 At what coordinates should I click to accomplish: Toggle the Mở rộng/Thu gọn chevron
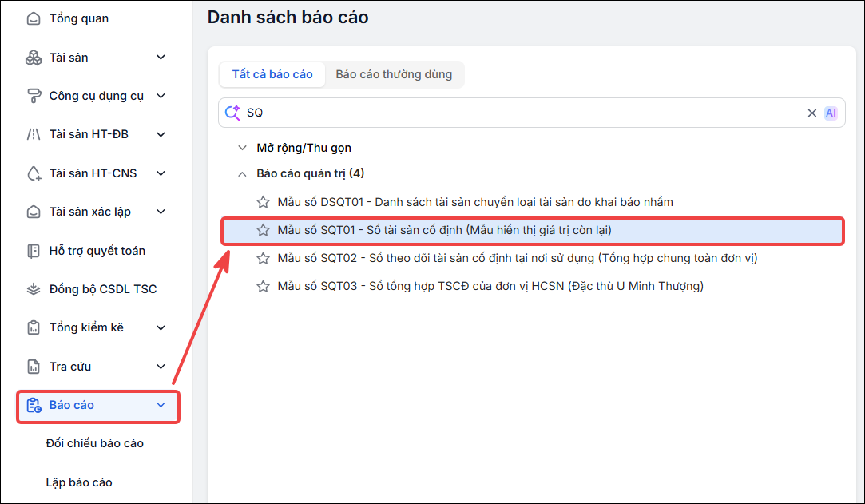pyautogui.click(x=242, y=148)
